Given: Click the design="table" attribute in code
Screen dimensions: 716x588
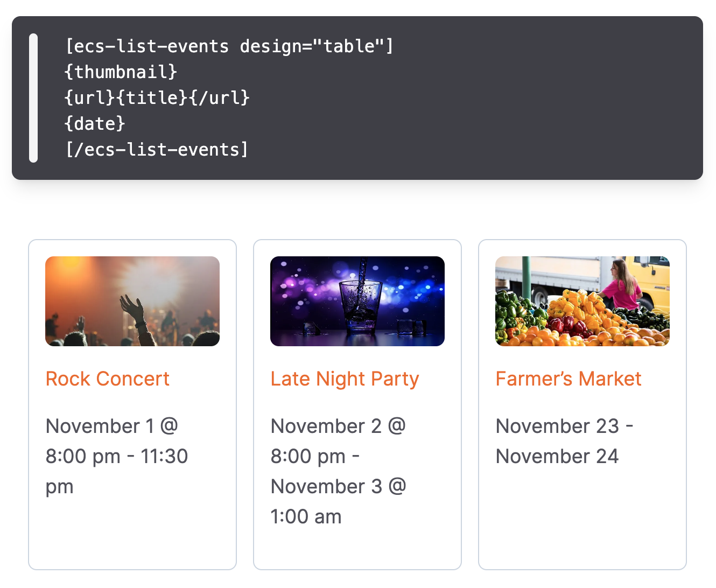Looking at the screenshot, I should coord(317,46).
